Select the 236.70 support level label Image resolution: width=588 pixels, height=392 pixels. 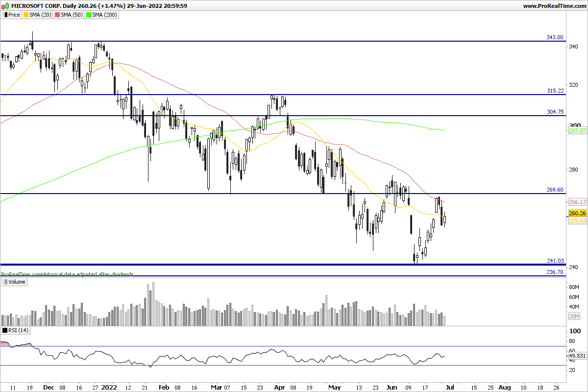[x=555, y=272]
